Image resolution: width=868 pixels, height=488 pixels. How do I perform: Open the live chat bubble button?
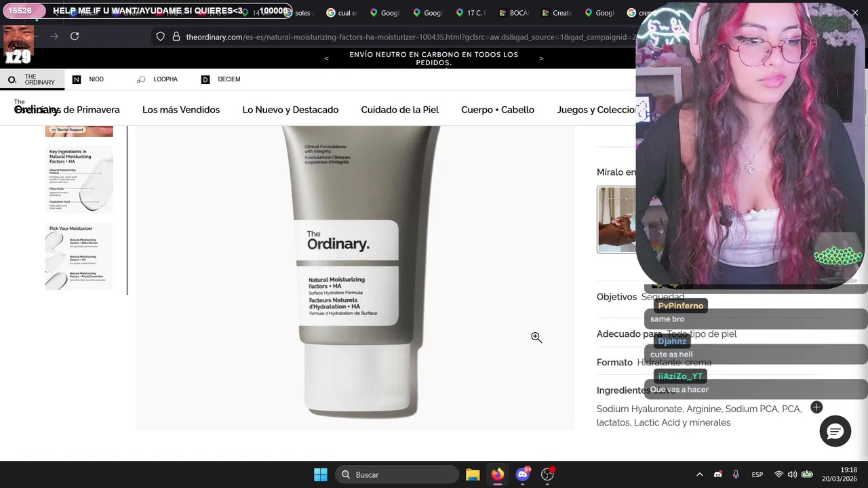[x=835, y=431]
